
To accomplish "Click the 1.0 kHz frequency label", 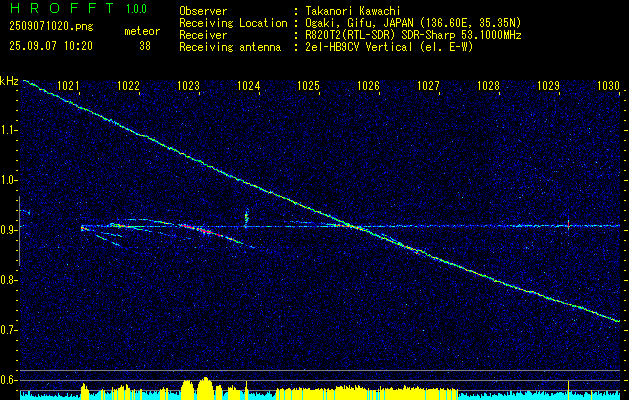I will 9,180.
